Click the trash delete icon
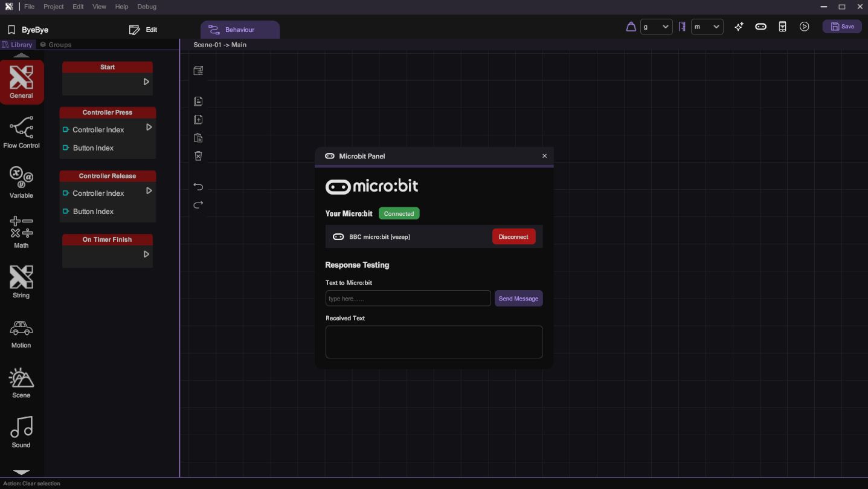This screenshot has height=489, width=868. coord(198,156)
